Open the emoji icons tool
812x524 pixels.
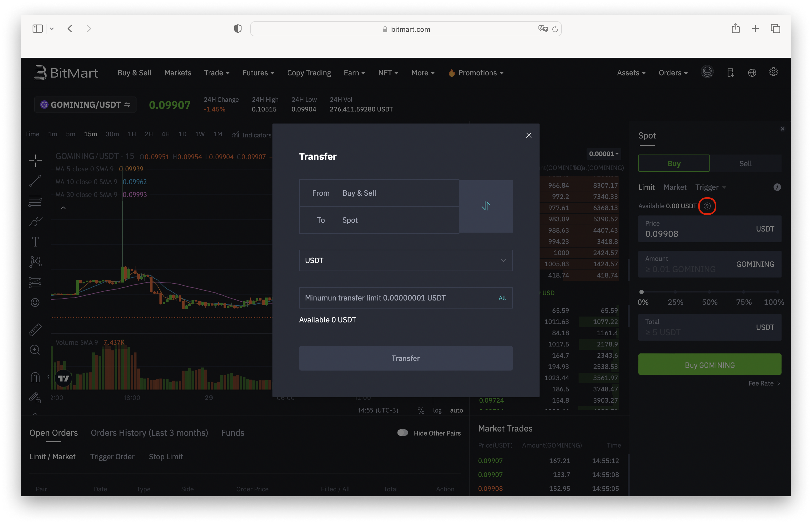(35, 302)
